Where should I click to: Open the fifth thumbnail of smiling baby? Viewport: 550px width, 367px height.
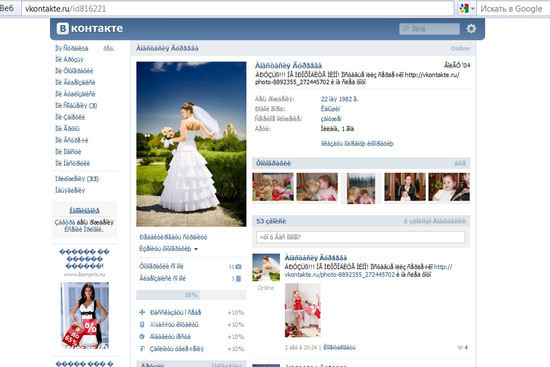click(449, 187)
